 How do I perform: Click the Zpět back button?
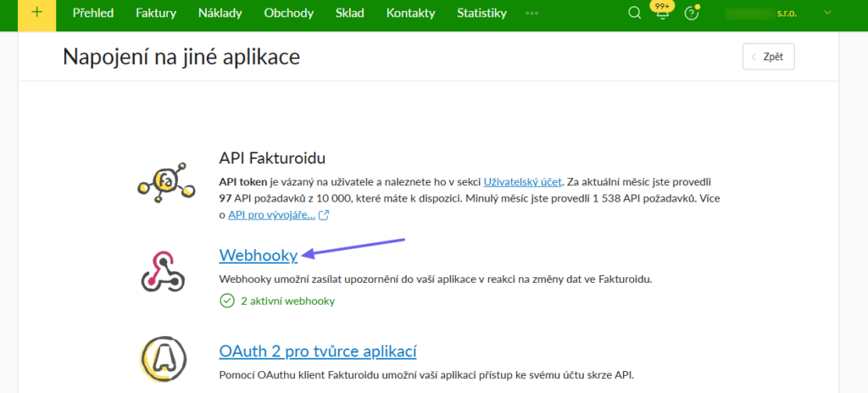pyautogui.click(x=768, y=57)
